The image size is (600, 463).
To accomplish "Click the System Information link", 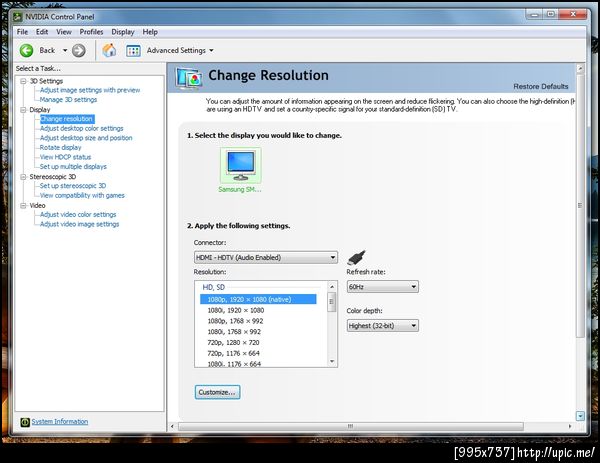I will [x=60, y=421].
